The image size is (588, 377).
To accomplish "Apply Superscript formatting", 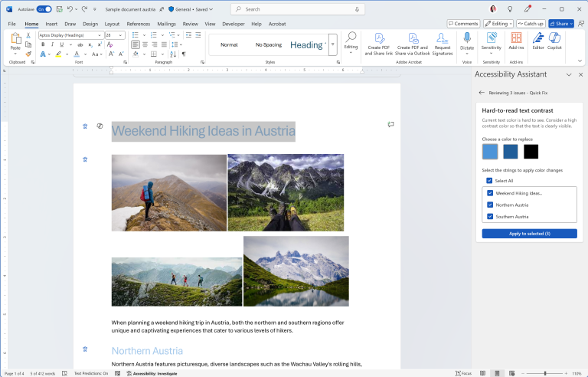I will pos(100,44).
